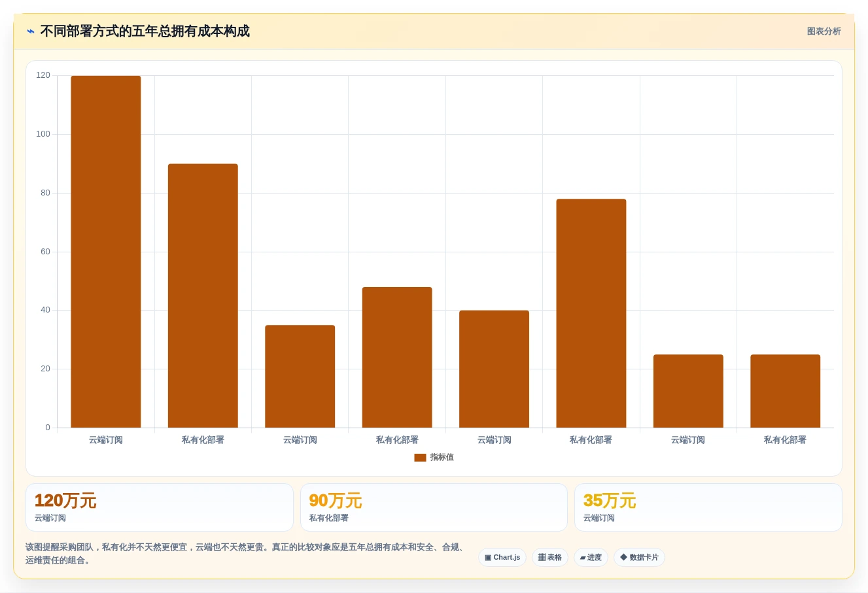
Task: Click the 120万元 data card
Action: (160, 507)
